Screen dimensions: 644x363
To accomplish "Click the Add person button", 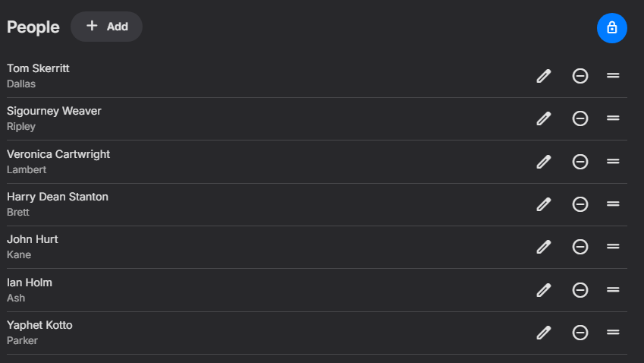I will [106, 27].
